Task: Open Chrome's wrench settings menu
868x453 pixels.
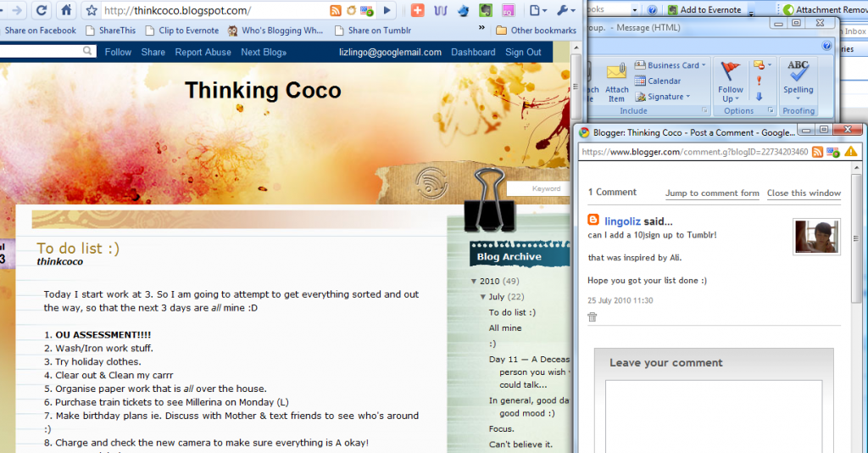Action: click(565, 11)
